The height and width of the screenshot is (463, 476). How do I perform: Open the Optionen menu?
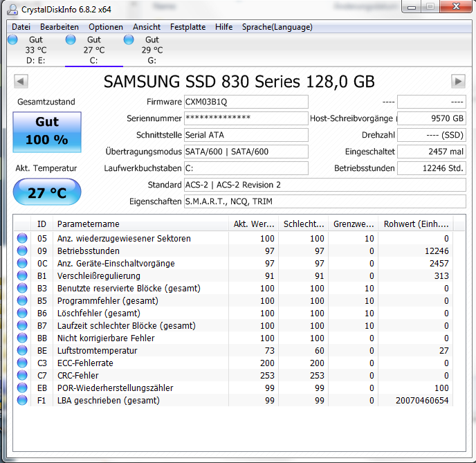[106, 27]
